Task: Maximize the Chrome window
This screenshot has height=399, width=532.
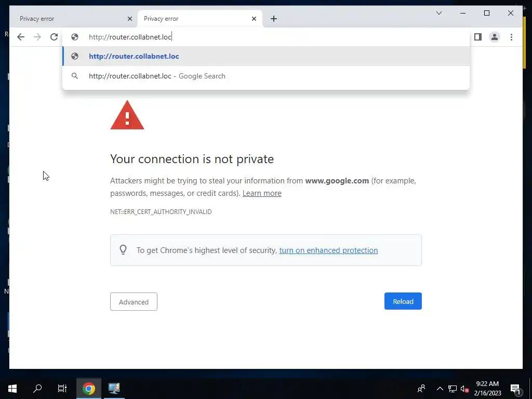Action: [486, 13]
